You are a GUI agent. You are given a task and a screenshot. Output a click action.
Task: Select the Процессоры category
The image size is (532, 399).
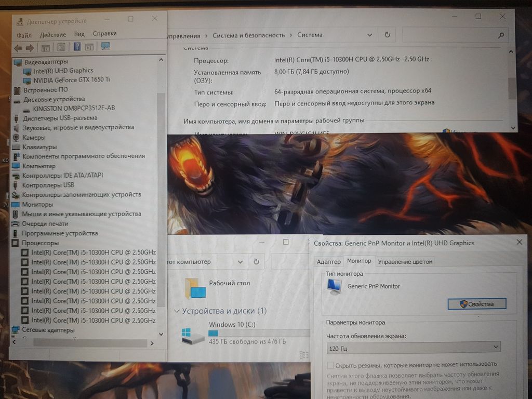click(x=40, y=243)
